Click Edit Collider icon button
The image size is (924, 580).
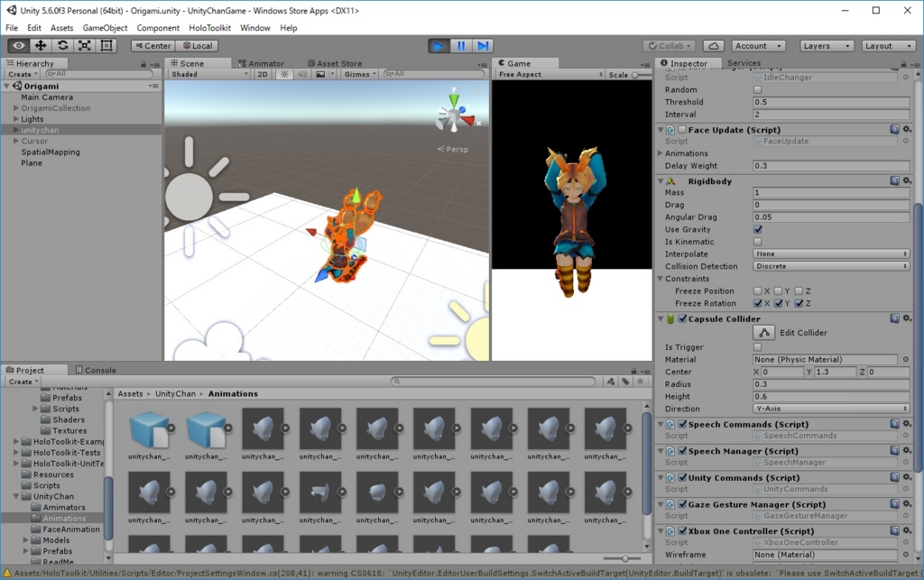pos(763,333)
